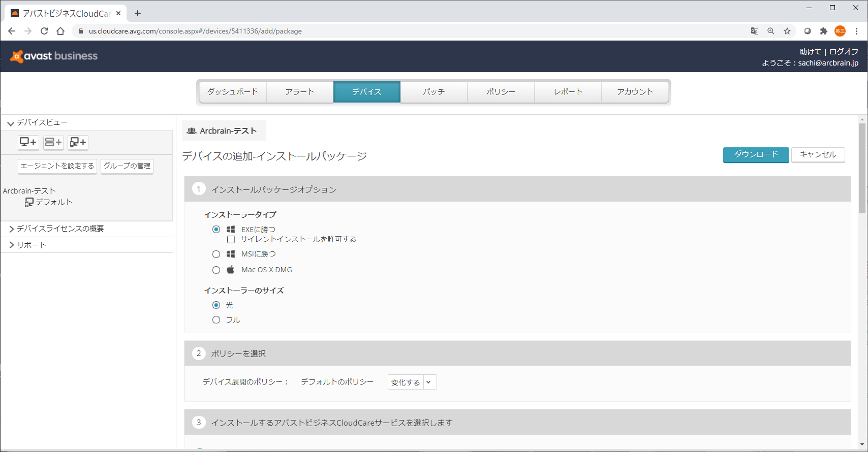
Task: Click the デフォルト group icon in tree
Action: click(x=29, y=202)
